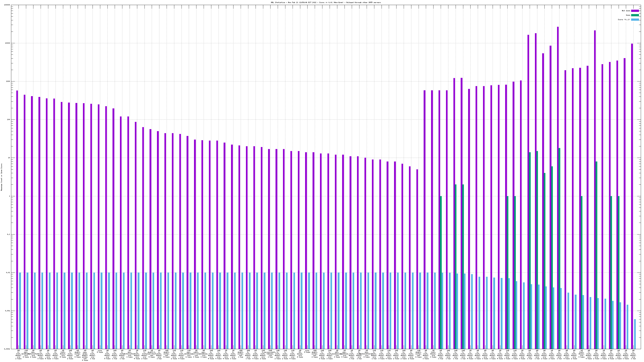Click the 'none 9 hops' x-axis label

(307, 352)
